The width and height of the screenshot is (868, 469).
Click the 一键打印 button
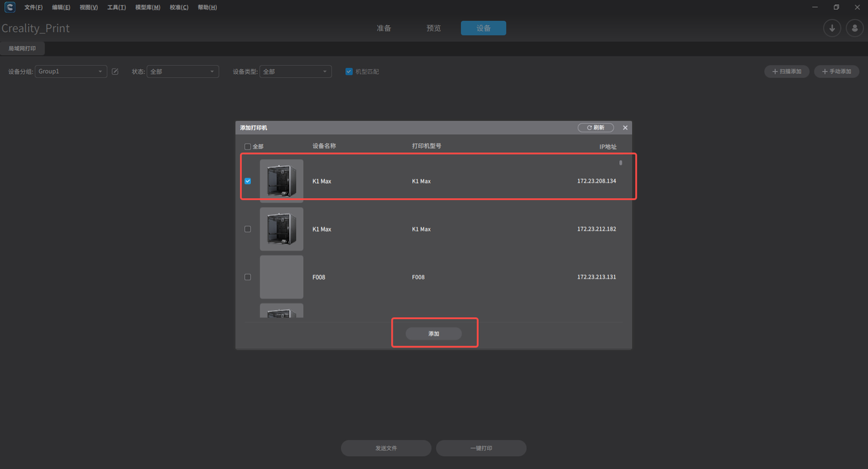pos(481,448)
